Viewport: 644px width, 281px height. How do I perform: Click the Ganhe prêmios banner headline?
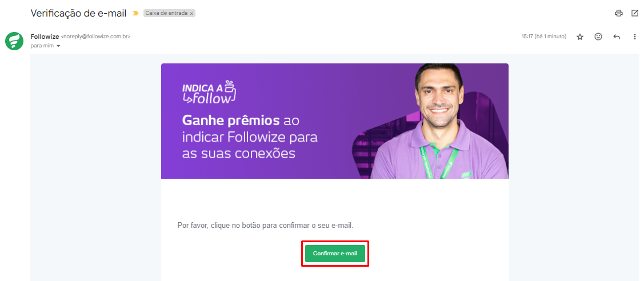250,138
